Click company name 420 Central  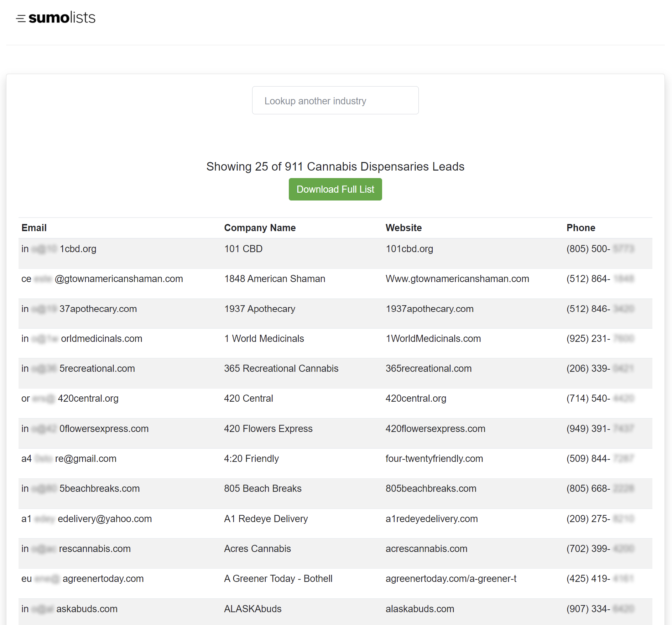coord(248,399)
